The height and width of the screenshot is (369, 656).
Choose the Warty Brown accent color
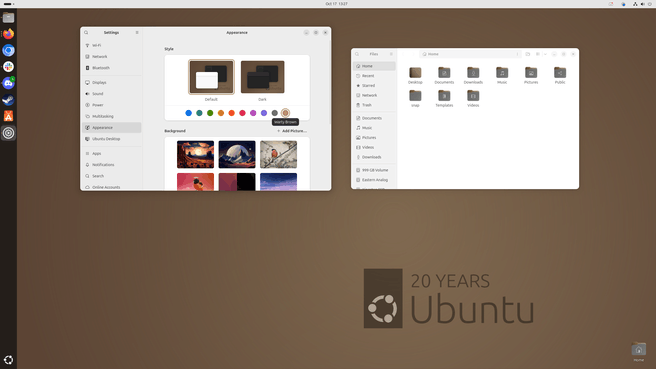[x=285, y=113]
